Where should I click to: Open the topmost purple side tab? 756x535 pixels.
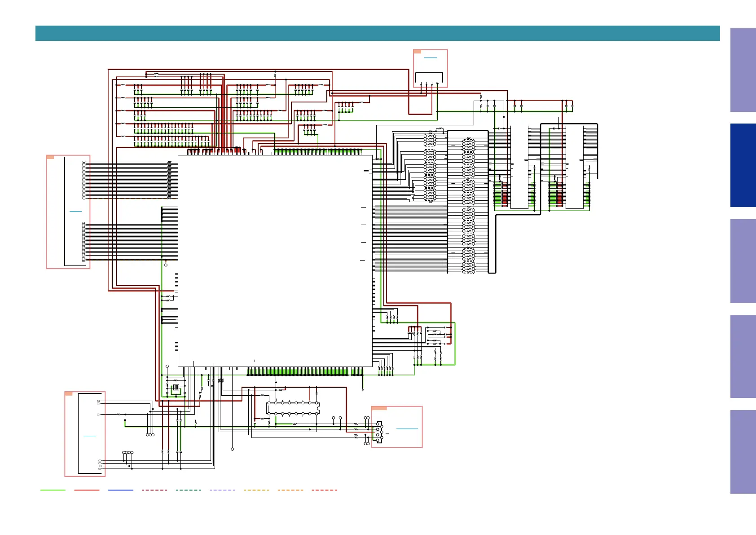pyautogui.click(x=743, y=70)
